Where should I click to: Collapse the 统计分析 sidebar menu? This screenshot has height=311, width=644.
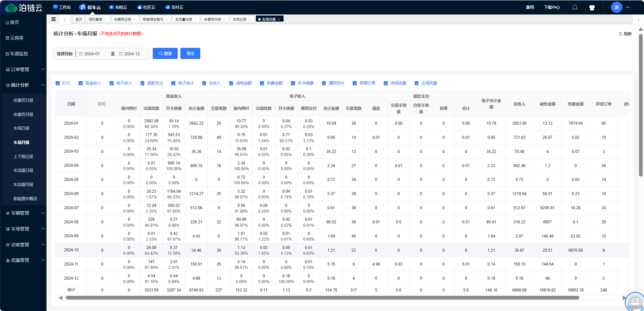click(x=23, y=85)
